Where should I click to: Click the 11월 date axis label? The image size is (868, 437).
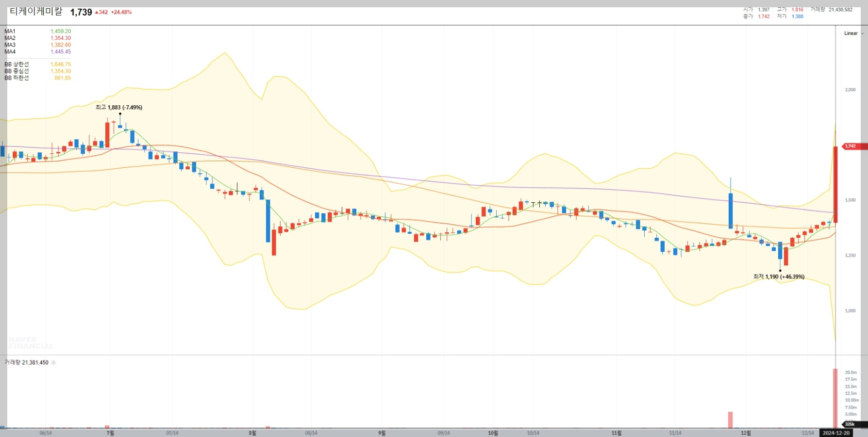[617, 433]
